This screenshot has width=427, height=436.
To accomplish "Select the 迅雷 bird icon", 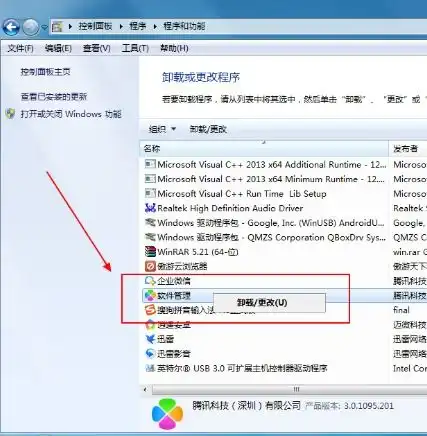I will pyautogui.click(x=150, y=339).
